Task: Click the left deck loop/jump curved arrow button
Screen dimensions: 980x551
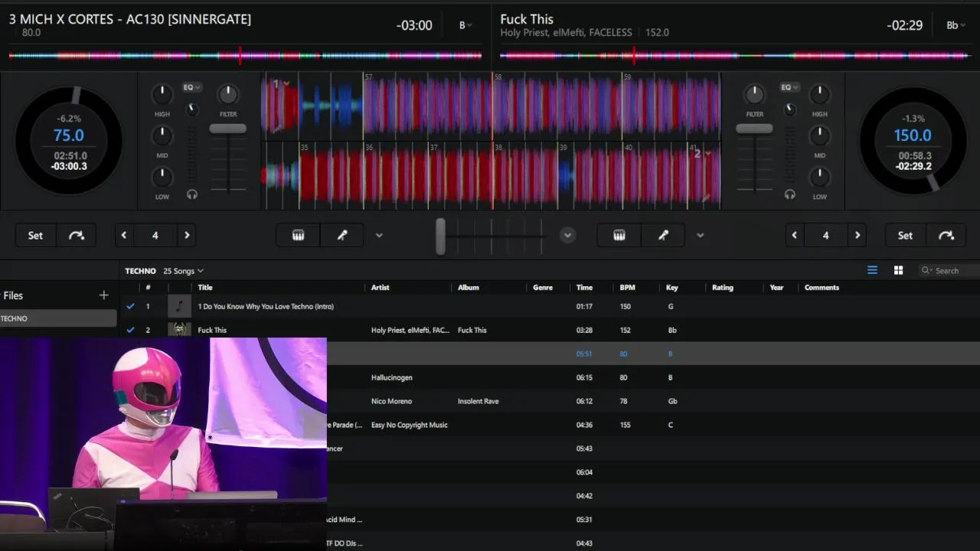Action: point(77,235)
